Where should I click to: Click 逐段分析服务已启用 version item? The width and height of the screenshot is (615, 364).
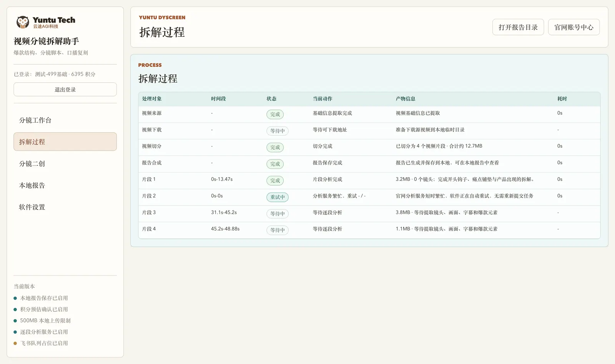pos(44,332)
